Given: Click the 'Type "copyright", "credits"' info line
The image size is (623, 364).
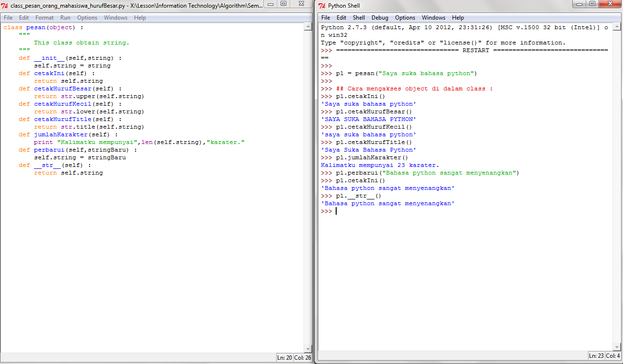Looking at the screenshot, I should pyautogui.click(x=443, y=43).
